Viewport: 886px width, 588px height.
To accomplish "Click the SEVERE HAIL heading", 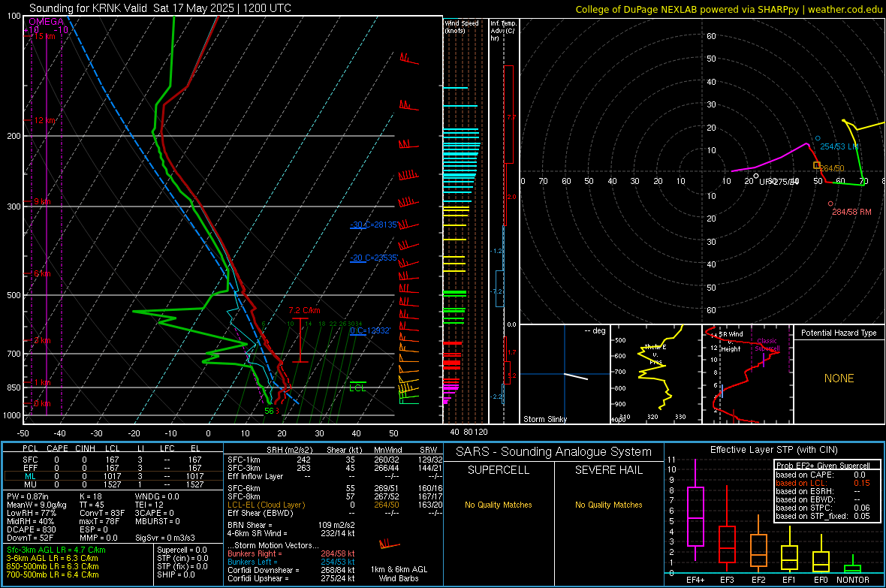I will coord(608,470).
